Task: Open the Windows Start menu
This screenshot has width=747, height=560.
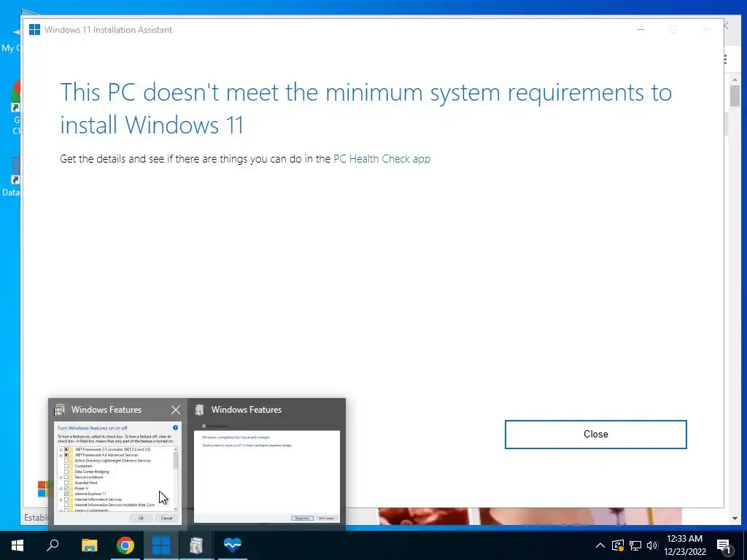Action: tap(18, 545)
